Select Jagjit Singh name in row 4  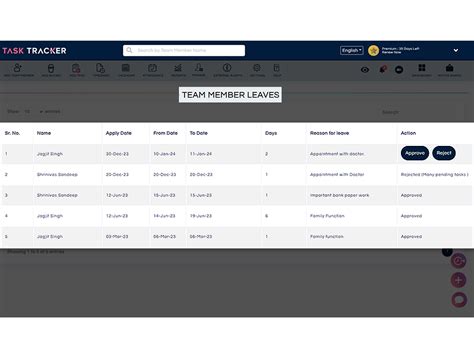tap(50, 216)
